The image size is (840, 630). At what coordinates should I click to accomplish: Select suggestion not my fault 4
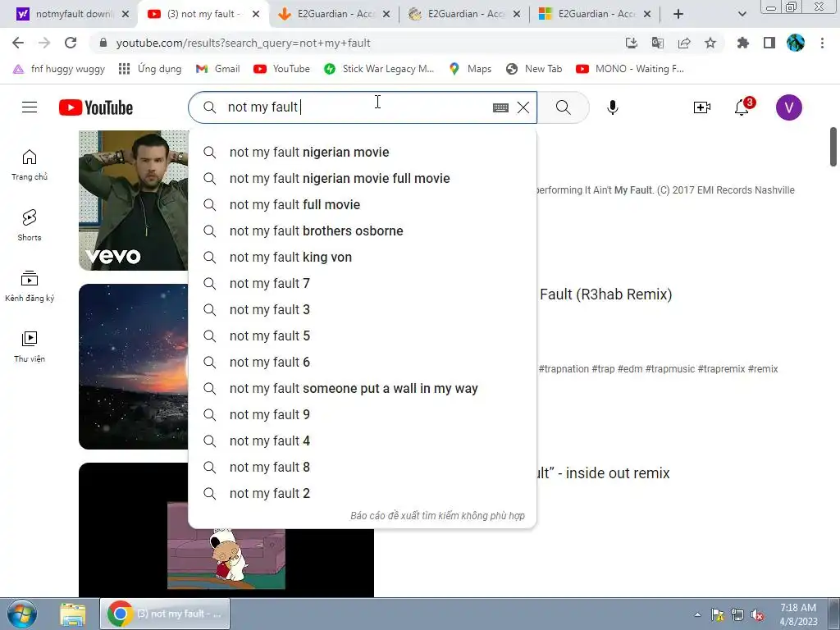pos(362,441)
